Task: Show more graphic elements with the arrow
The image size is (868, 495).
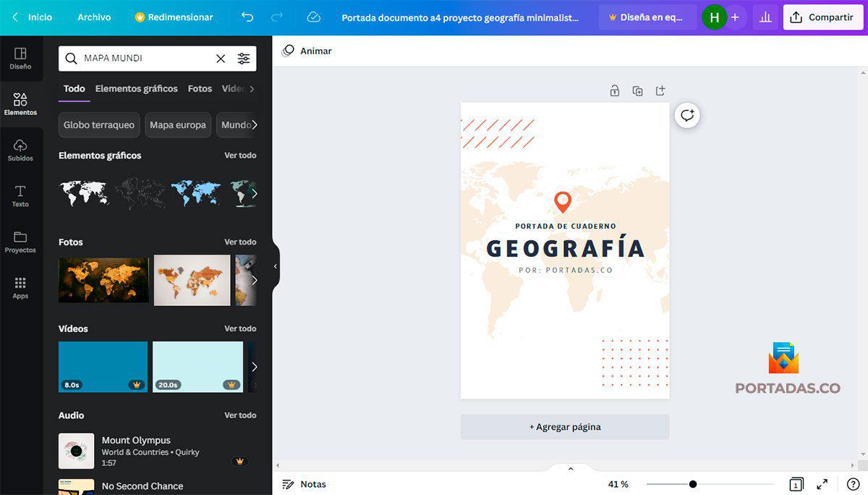Action: click(x=254, y=193)
